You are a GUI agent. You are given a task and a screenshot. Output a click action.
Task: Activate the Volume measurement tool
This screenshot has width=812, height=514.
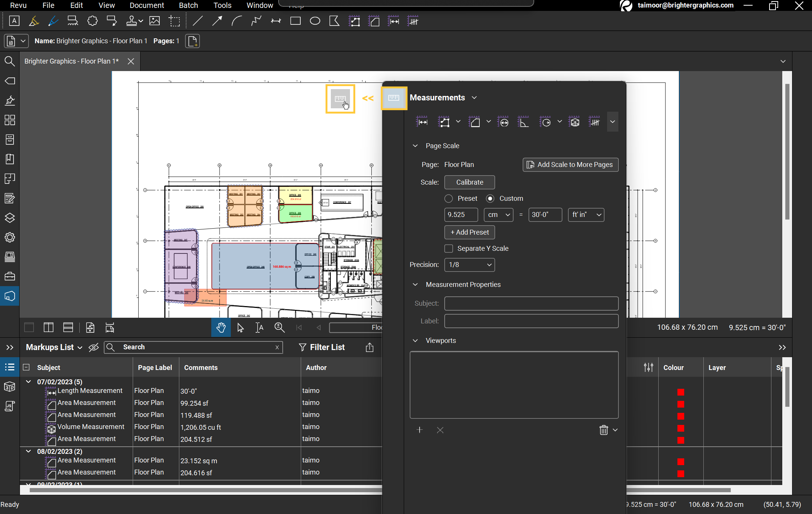[575, 122]
